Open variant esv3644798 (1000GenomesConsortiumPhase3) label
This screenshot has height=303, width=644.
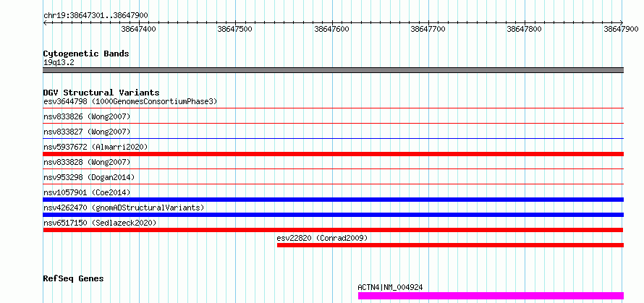tap(130, 101)
